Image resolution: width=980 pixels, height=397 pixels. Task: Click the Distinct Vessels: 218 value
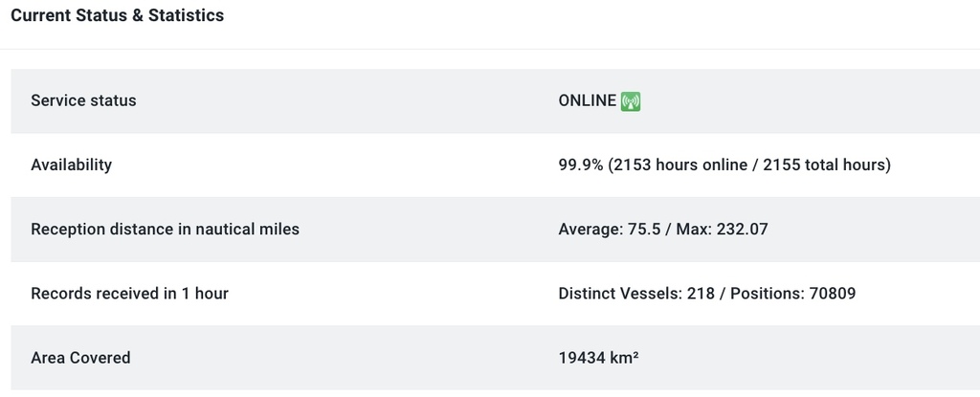[636, 294]
